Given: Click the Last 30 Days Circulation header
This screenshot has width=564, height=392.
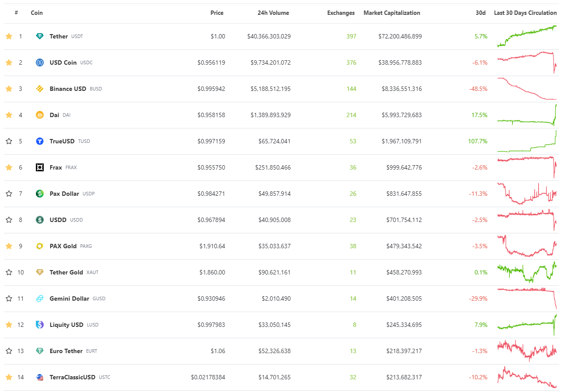Looking at the screenshot, I should (x=526, y=13).
